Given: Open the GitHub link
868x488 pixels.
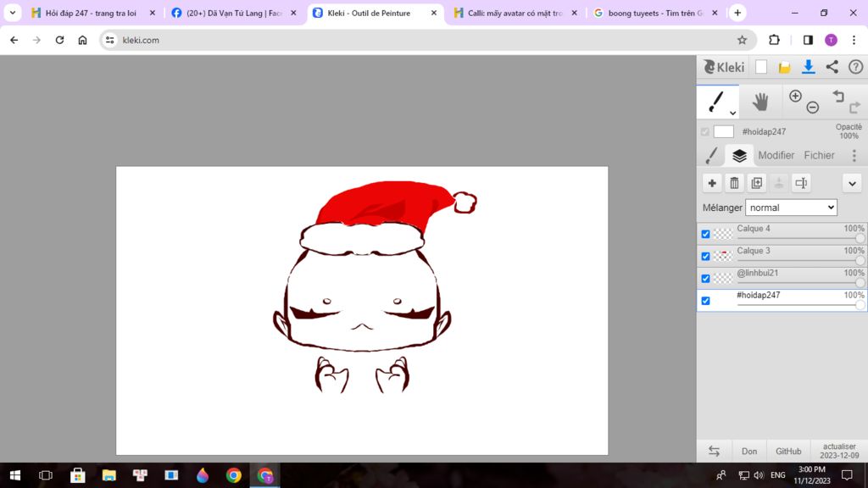Looking at the screenshot, I should point(788,452).
